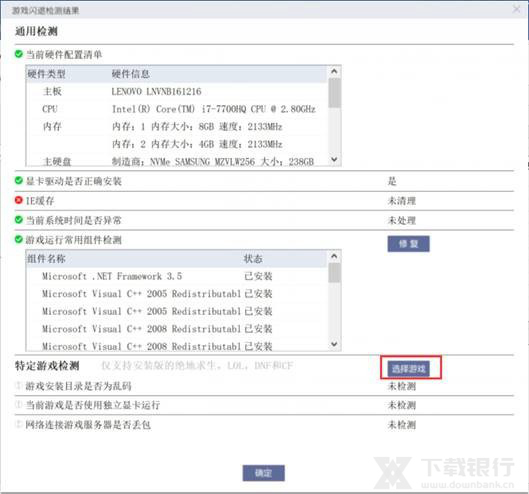Click the 组件名称 column header
This screenshot has height=494, width=529.
point(47,259)
